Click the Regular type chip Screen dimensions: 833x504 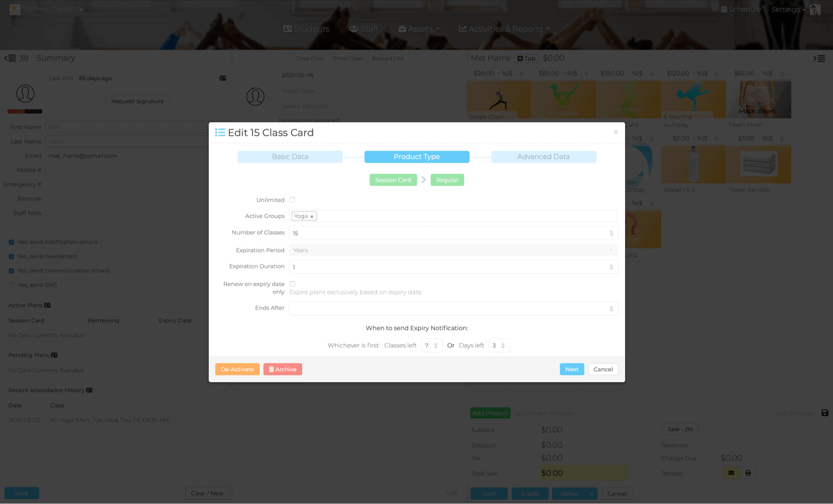point(448,180)
